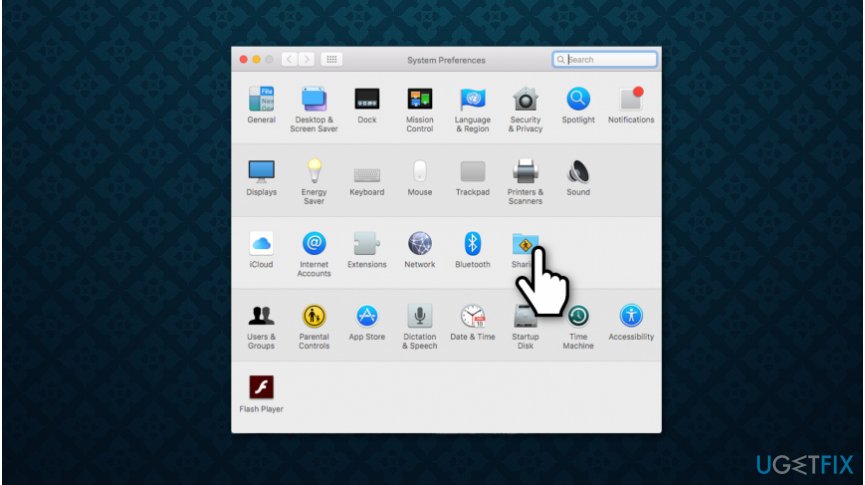Go forward with the right arrow button

click(x=307, y=60)
